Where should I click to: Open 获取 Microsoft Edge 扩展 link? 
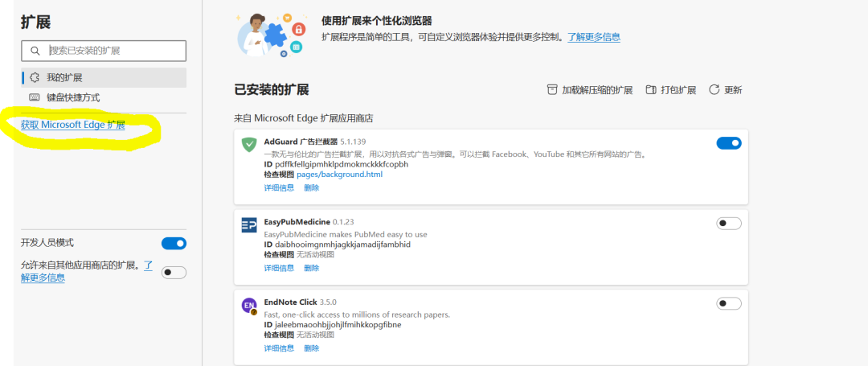[72, 125]
